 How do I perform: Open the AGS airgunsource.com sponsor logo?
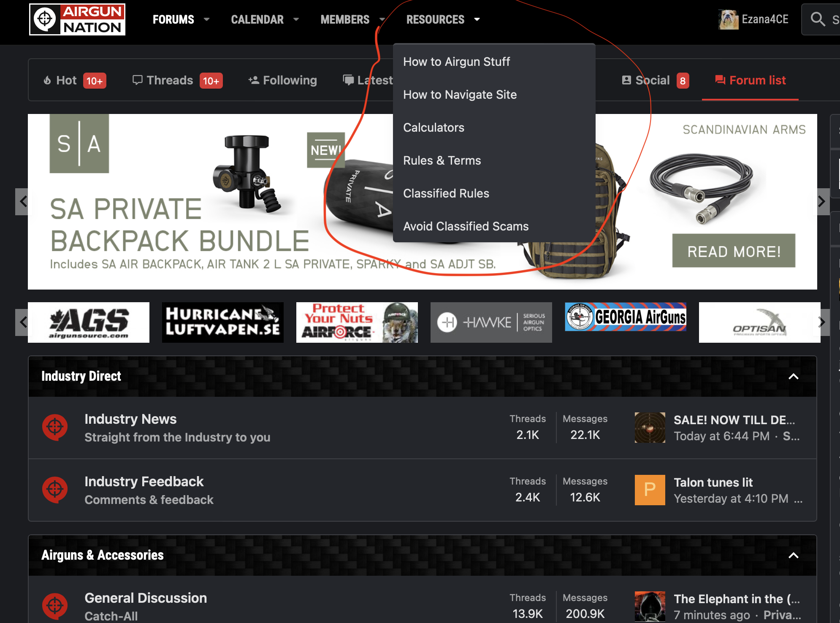tap(89, 322)
